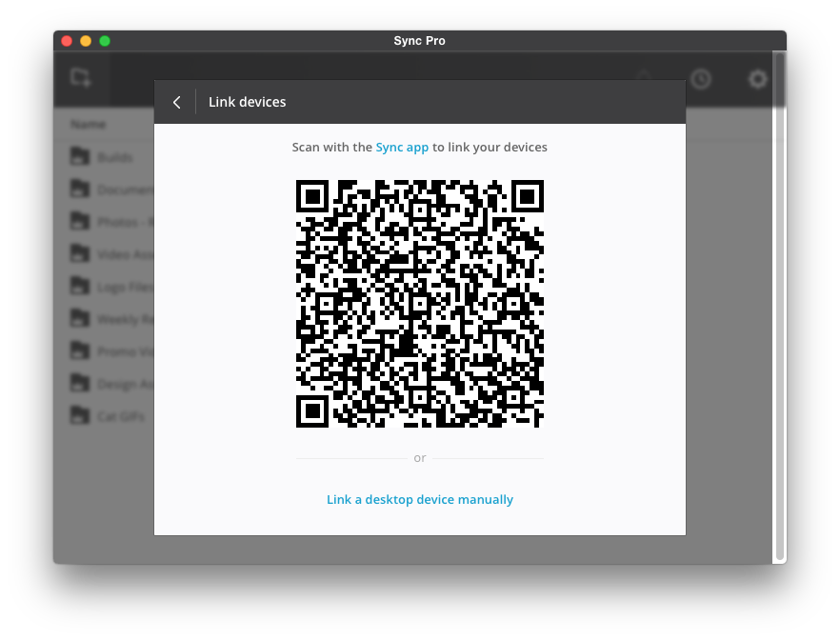Click the Design folder icon

[80, 383]
